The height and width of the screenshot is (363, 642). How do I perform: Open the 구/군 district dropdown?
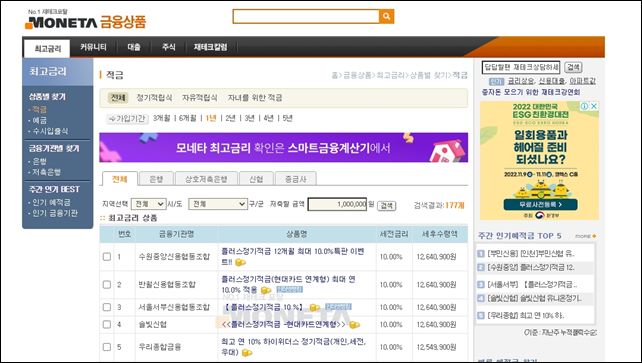(218, 204)
